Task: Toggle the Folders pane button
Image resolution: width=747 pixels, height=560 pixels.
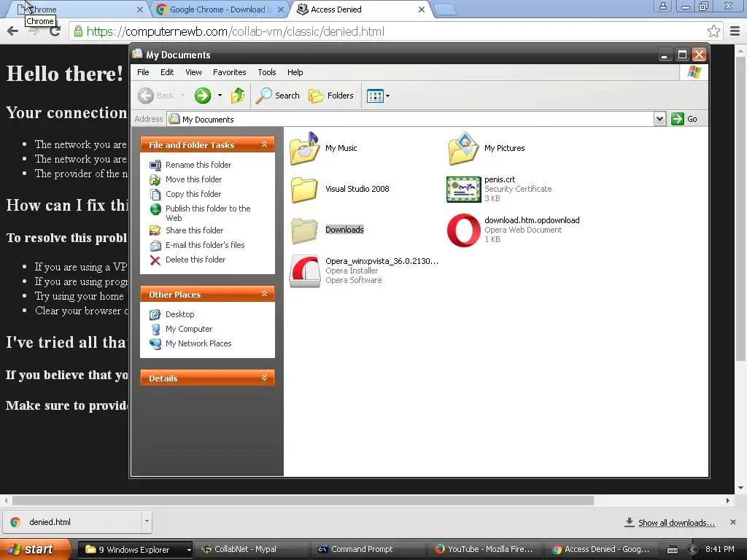Action: 332,96
